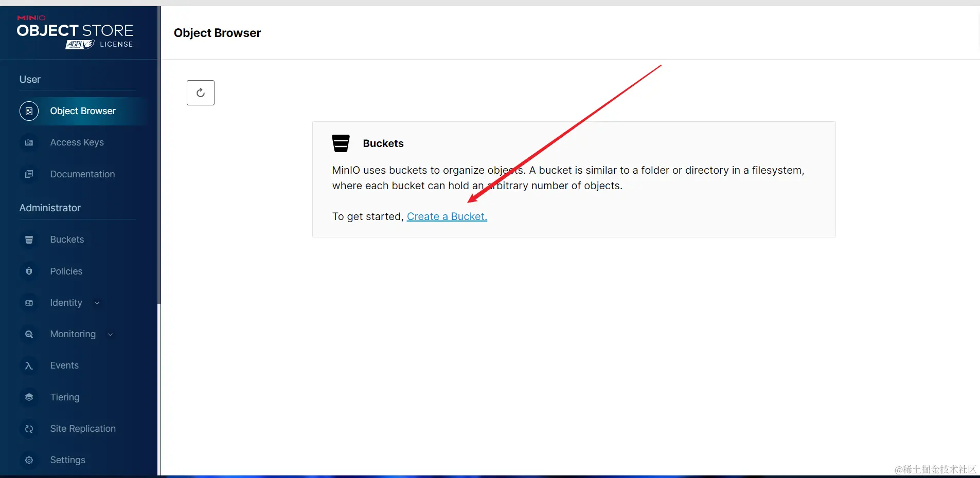Click the Site Replication sync icon
This screenshot has width=980, height=478.
click(29, 429)
